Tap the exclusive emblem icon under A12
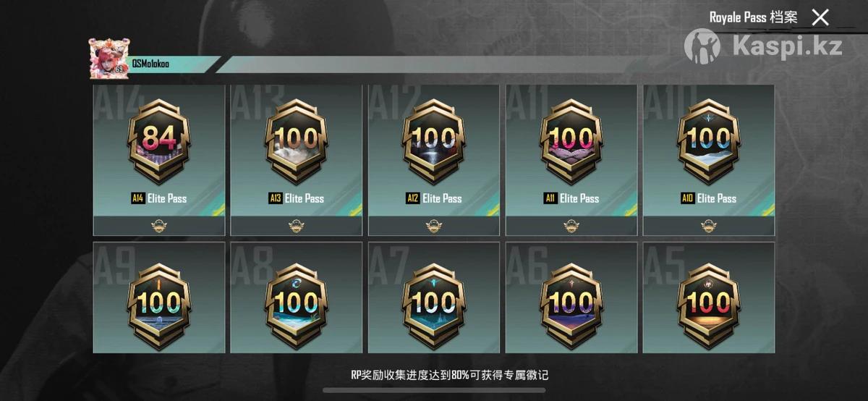868x401 pixels. (x=434, y=226)
